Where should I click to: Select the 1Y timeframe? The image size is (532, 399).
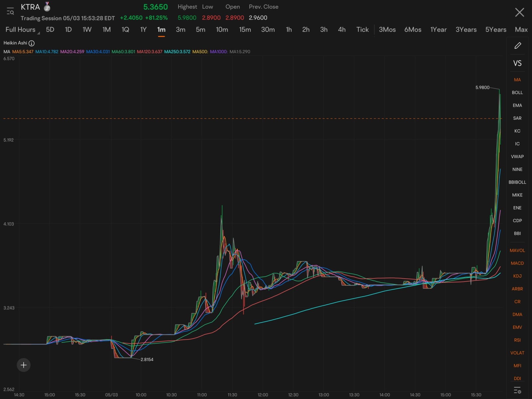pyautogui.click(x=143, y=30)
